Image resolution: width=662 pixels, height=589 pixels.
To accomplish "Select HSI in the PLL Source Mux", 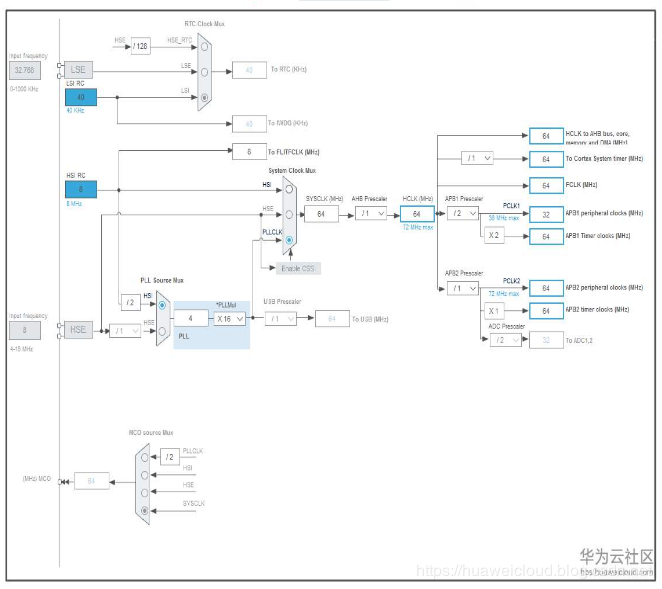I will (x=162, y=305).
